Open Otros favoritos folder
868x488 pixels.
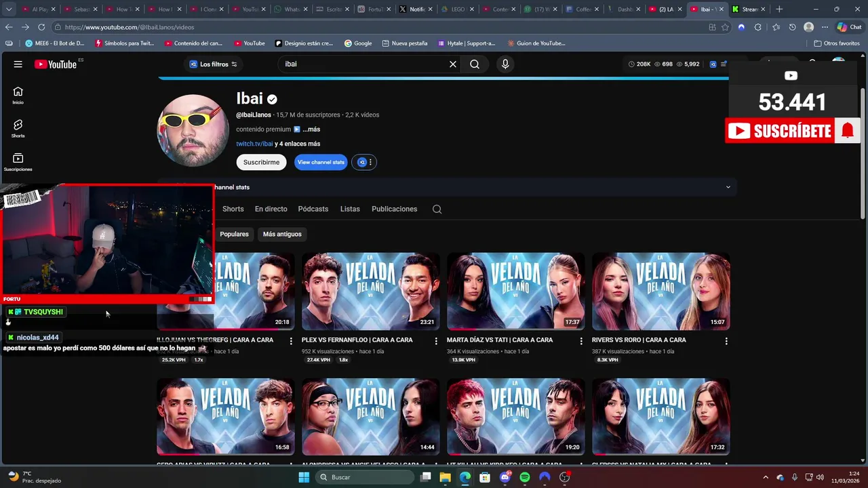click(x=837, y=43)
